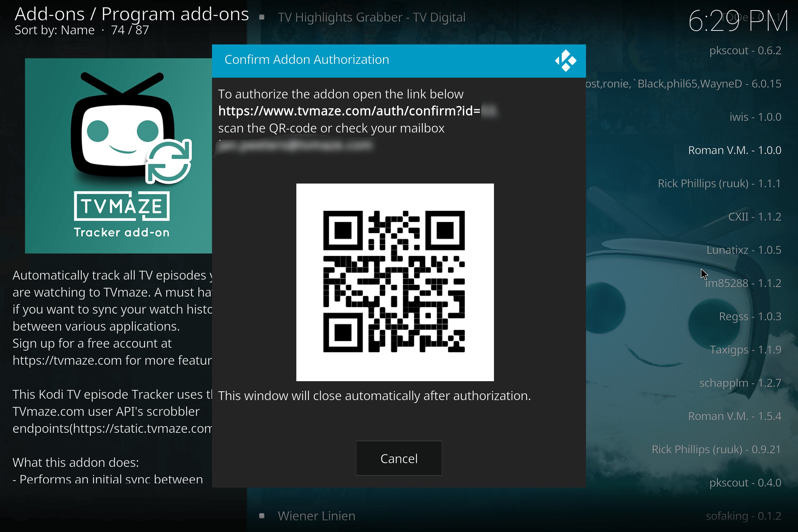
Task: Click the bullet icon beside Wiener Linien
Action: (261, 516)
